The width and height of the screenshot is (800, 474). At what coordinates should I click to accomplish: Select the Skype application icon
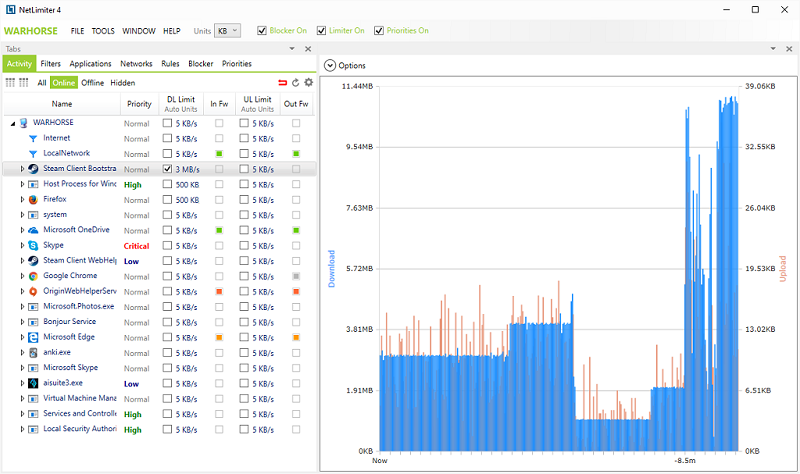[x=33, y=245]
